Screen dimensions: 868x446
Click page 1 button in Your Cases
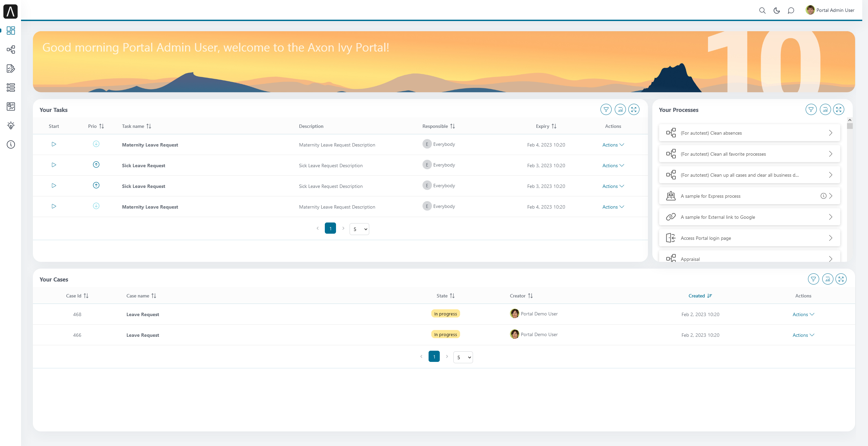point(434,356)
